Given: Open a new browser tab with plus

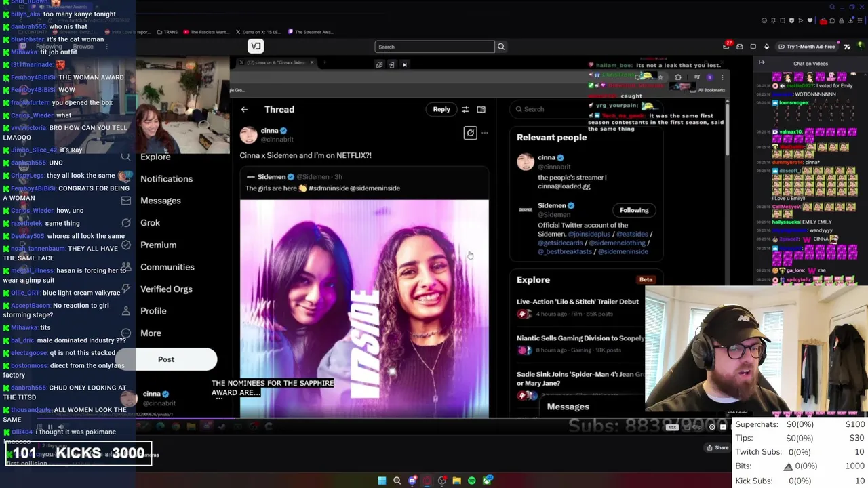Looking at the screenshot, I should [324, 63].
